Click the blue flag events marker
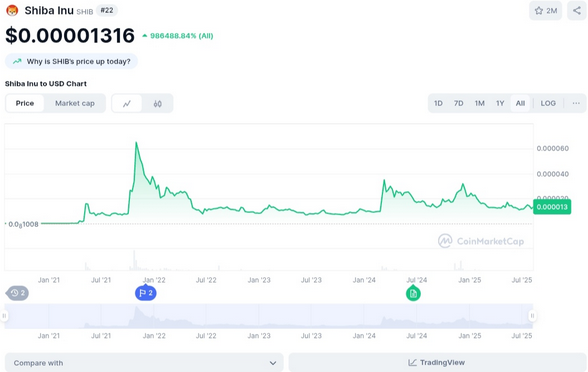Screen dimensions: 588x372 click(x=146, y=293)
